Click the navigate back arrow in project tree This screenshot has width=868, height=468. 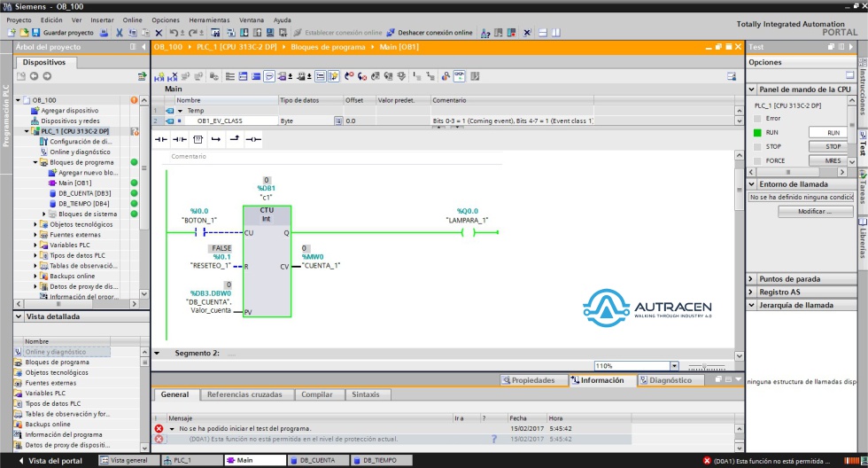pos(34,76)
